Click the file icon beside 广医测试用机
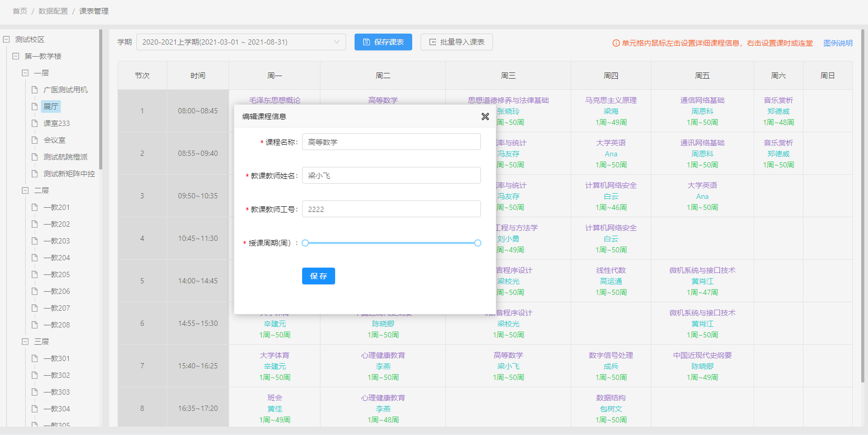Screen dimensions: 868x435 pyautogui.click(x=35, y=90)
